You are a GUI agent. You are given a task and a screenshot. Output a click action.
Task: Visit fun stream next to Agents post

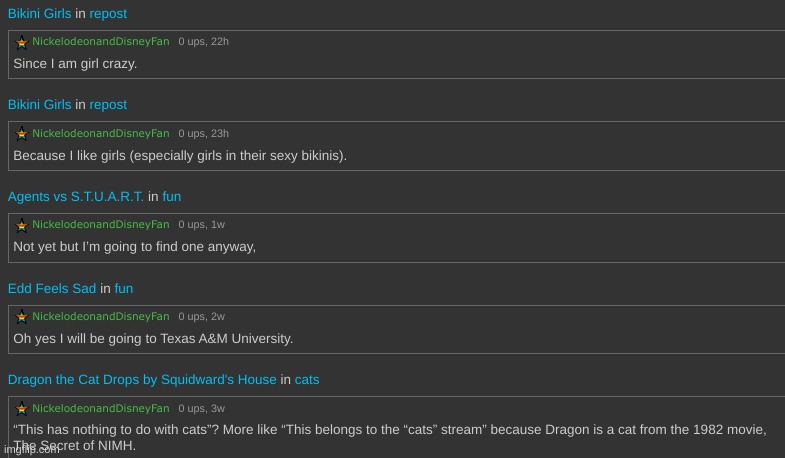coord(172,197)
